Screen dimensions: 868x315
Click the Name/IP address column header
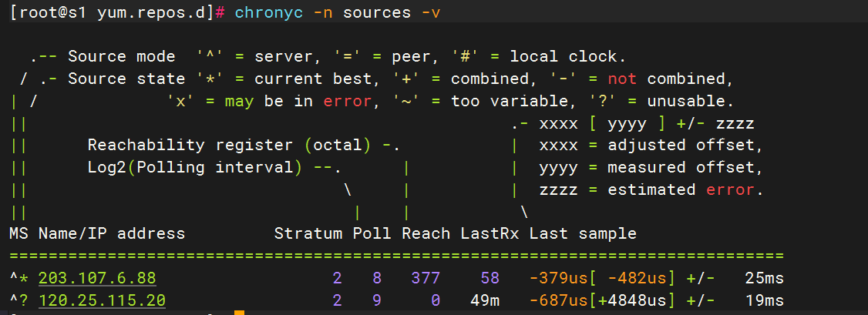pos(112,234)
